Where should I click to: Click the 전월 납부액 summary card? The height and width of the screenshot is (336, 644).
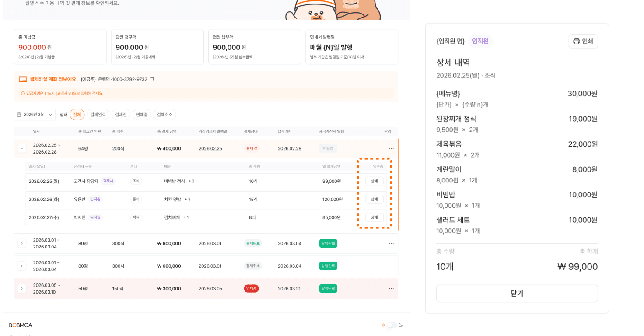pos(255,47)
